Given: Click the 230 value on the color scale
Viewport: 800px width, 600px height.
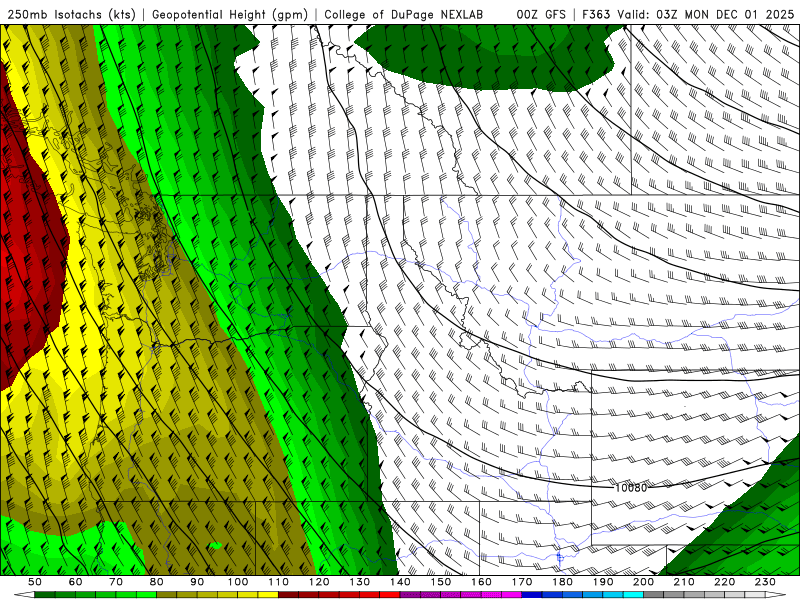Looking at the screenshot, I should coord(765,582).
